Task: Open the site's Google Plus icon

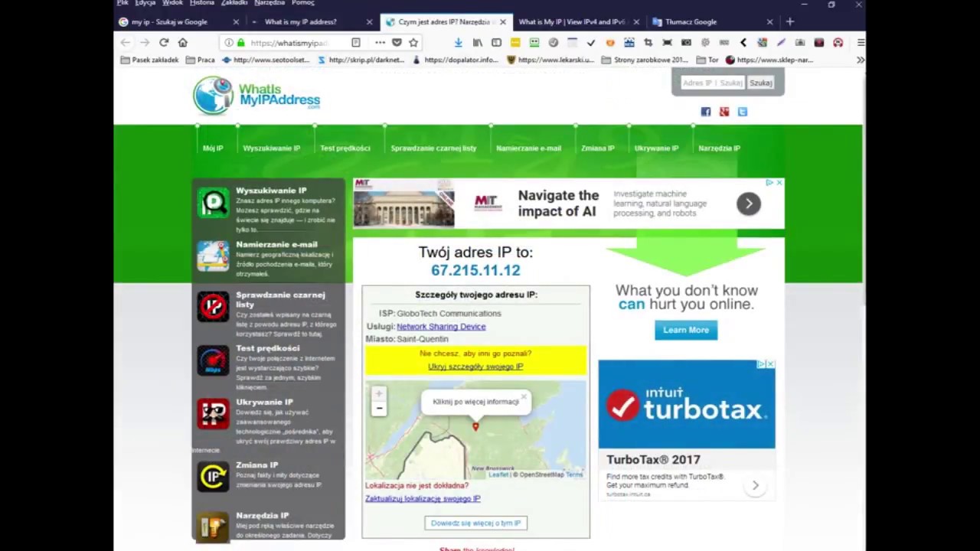Action: (724, 112)
